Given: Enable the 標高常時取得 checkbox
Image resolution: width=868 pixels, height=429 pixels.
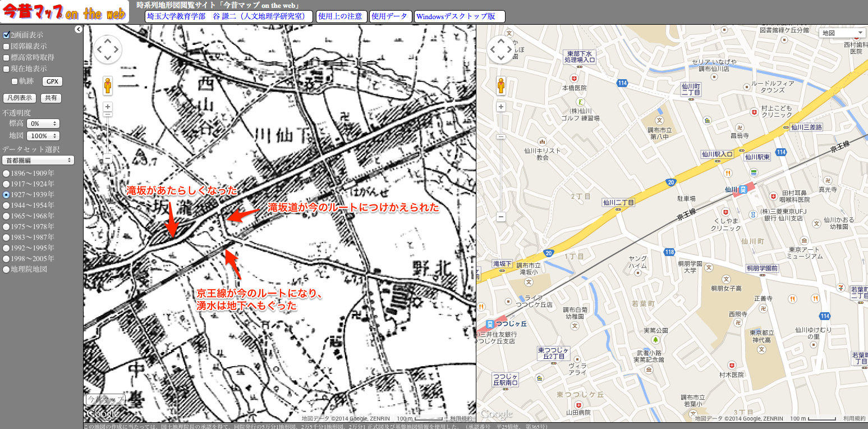Looking at the screenshot, I should tap(6, 57).
